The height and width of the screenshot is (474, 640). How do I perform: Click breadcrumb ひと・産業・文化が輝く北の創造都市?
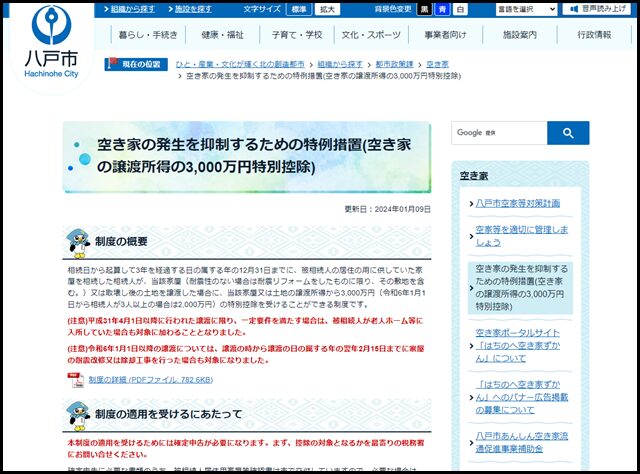coord(240,64)
